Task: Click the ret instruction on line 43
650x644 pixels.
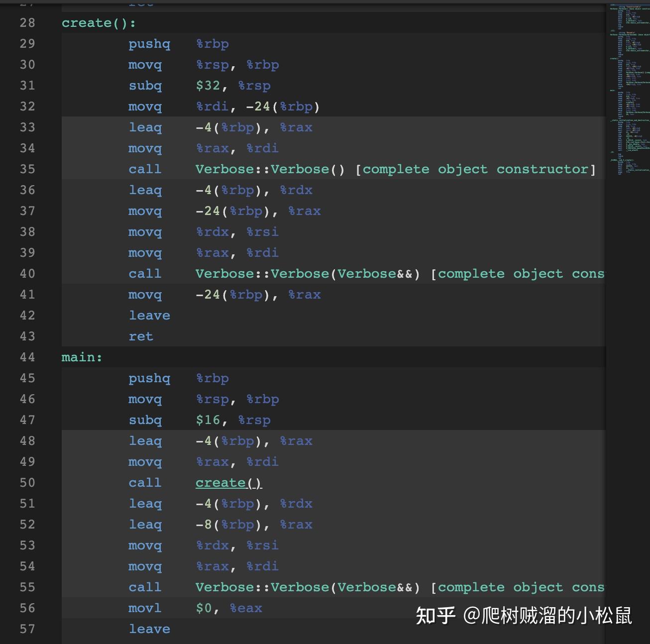Action: [x=141, y=336]
